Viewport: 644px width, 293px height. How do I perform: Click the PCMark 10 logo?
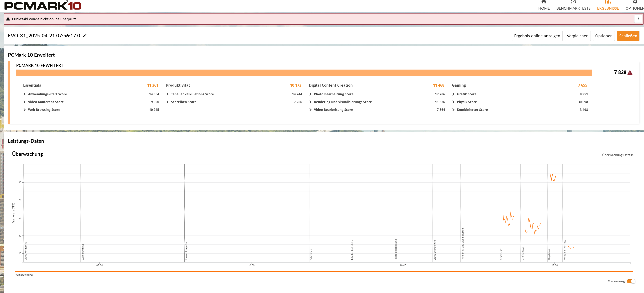click(43, 5)
